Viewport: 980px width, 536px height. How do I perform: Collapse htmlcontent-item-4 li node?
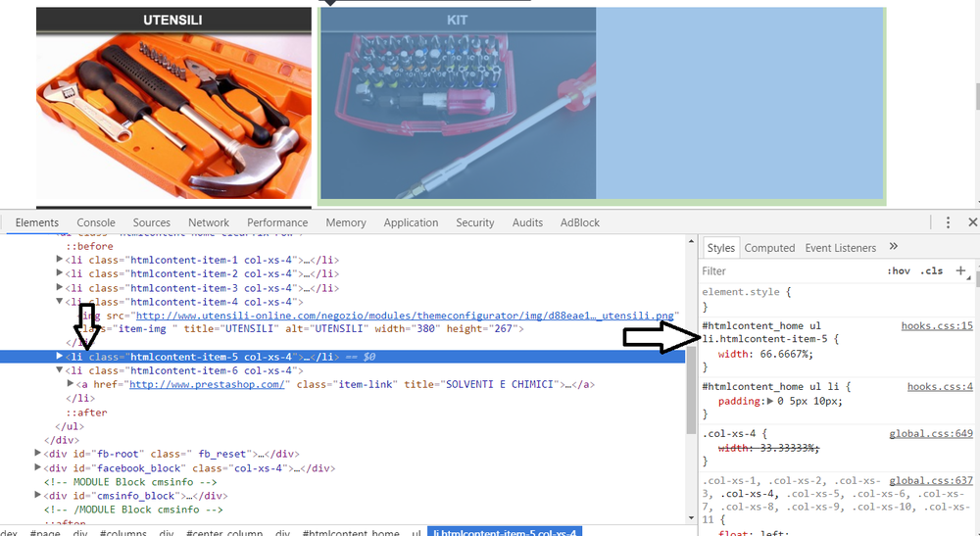point(60,301)
